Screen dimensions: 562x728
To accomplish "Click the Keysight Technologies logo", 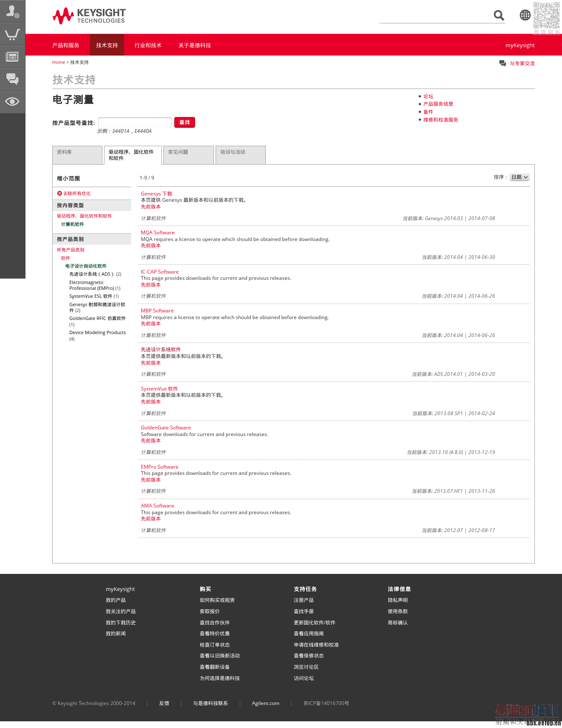I will click(89, 16).
